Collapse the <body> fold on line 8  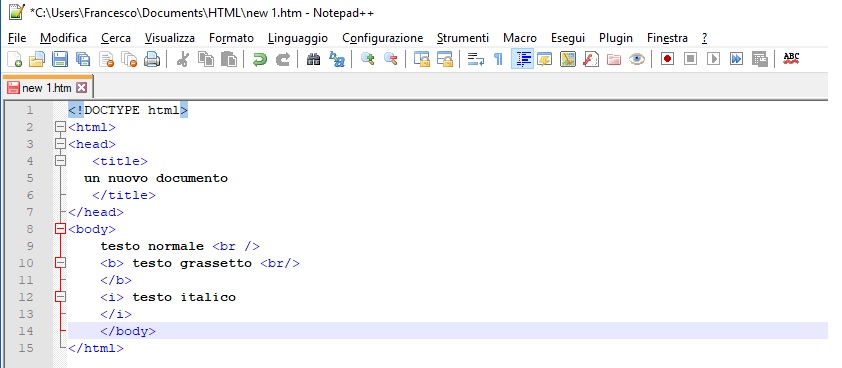(60, 229)
